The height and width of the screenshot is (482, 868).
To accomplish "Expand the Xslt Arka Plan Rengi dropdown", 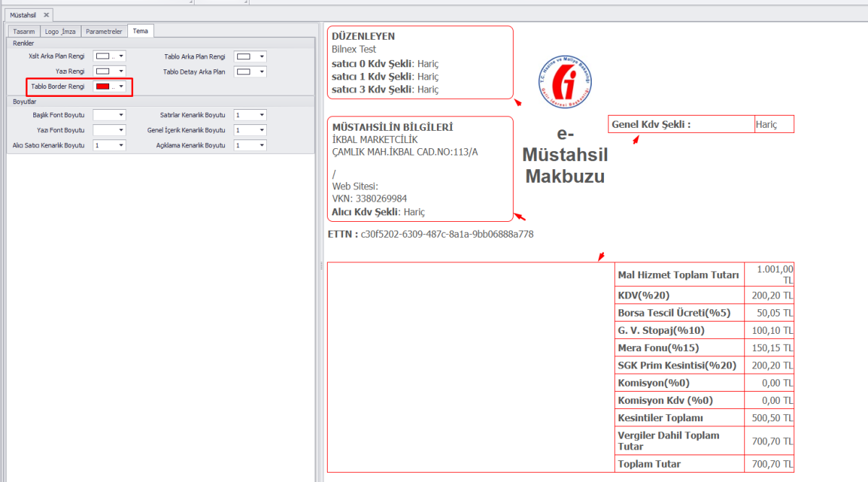I will coord(121,56).
